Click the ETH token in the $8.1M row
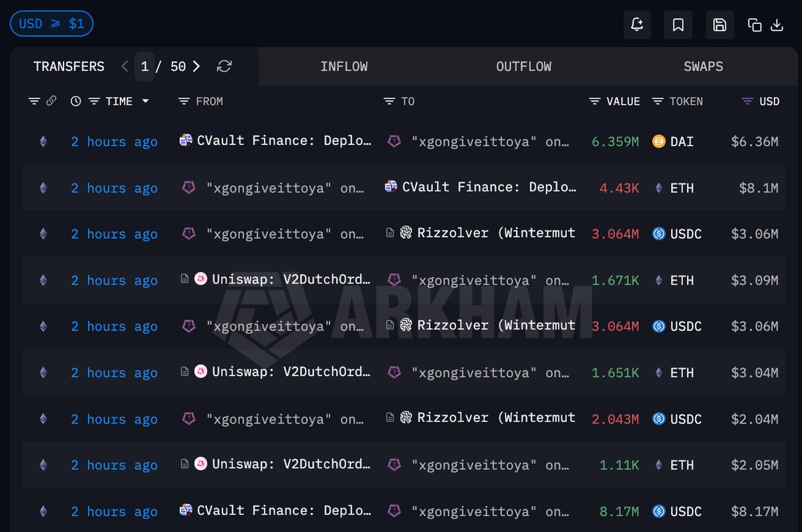The image size is (802, 532). coord(682,188)
